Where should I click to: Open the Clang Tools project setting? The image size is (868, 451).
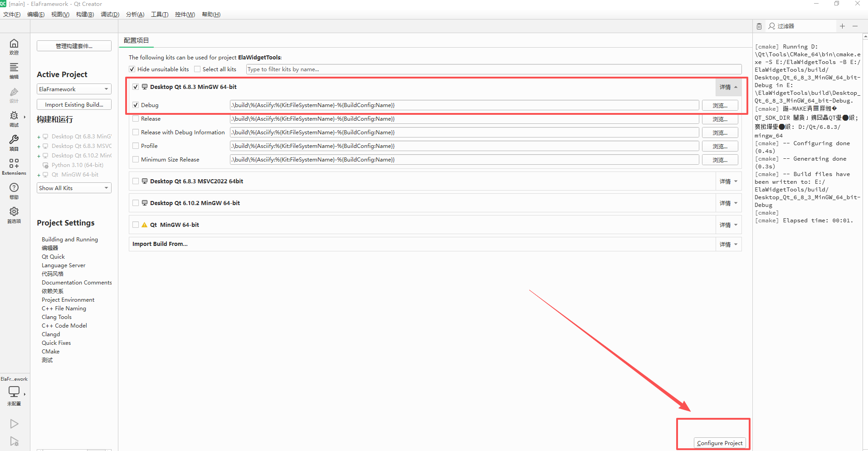[x=57, y=317]
